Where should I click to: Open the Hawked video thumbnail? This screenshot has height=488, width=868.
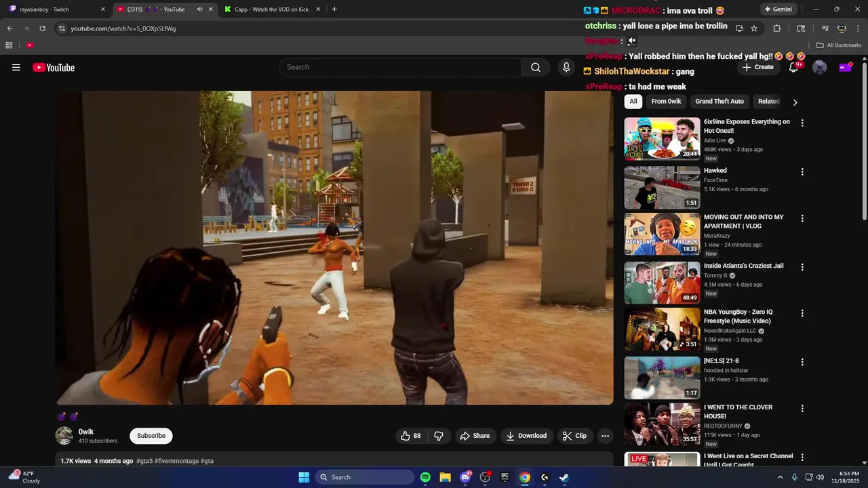coord(662,188)
